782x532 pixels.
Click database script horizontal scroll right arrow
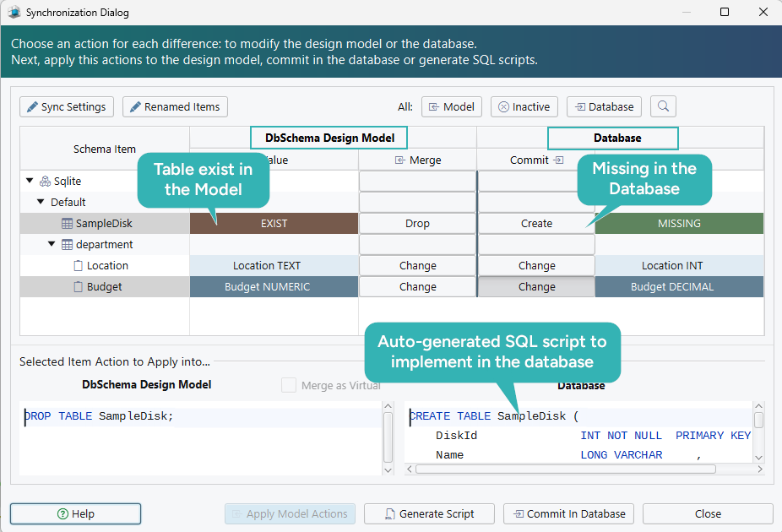[x=759, y=470]
